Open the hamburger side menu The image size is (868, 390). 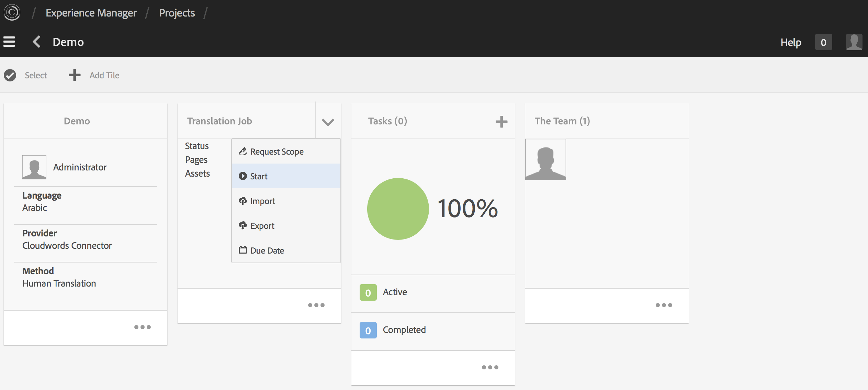pos(9,42)
